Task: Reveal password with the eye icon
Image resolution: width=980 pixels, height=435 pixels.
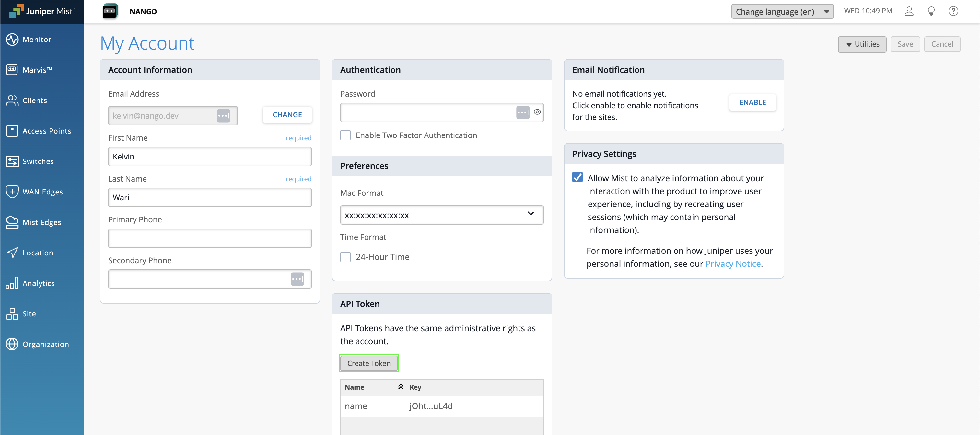Action: tap(537, 112)
